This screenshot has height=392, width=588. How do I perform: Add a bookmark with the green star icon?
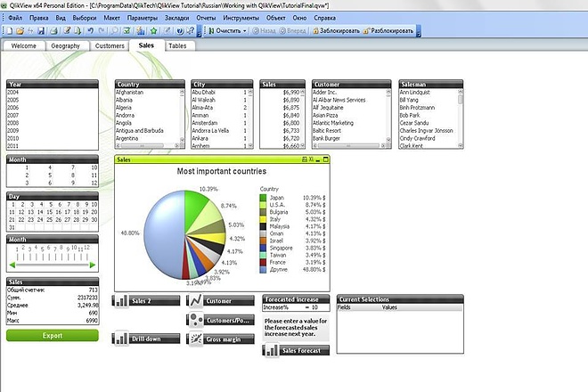point(153,31)
